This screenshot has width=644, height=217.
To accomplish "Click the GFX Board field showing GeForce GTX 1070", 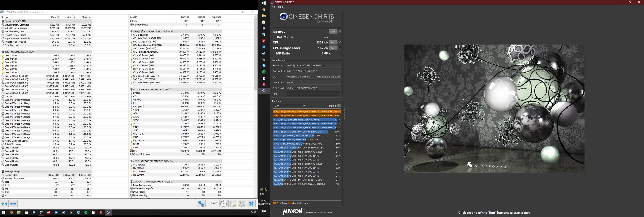I will click(x=313, y=88).
